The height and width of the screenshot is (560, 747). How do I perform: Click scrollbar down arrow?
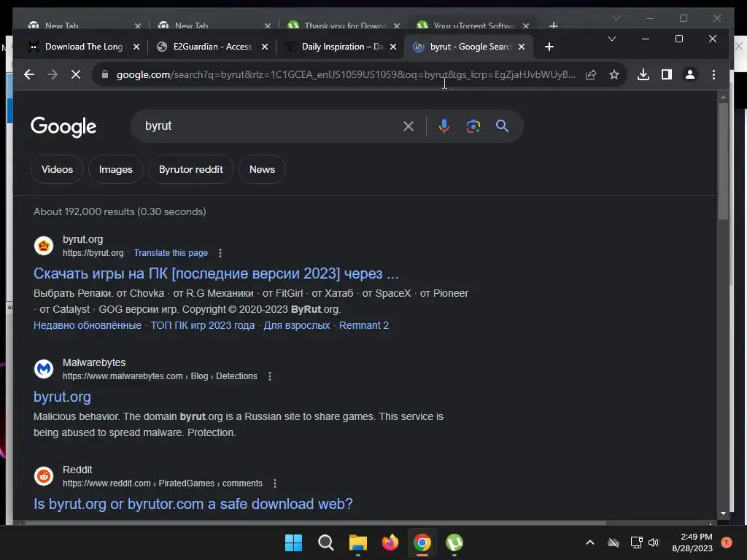click(723, 513)
